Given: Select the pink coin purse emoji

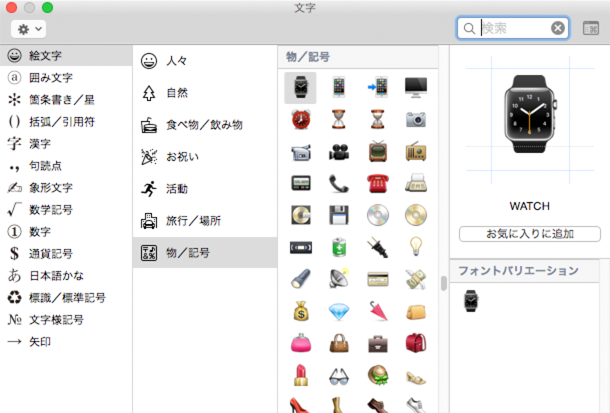Looking at the screenshot, I should [301, 343].
